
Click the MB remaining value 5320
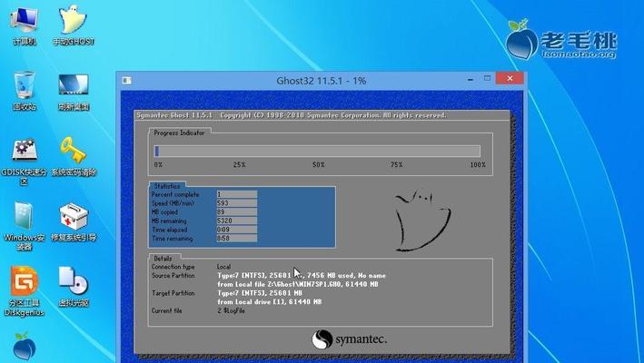(x=237, y=221)
